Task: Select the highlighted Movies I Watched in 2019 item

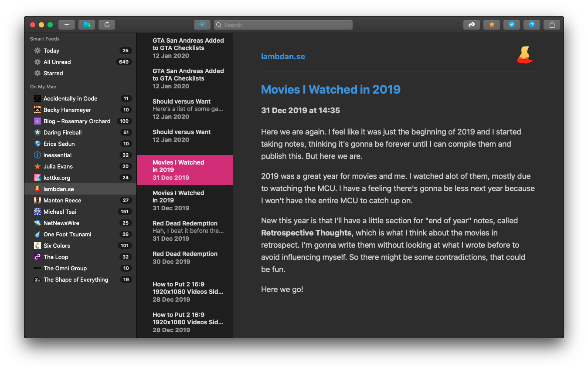Action: 185,170
